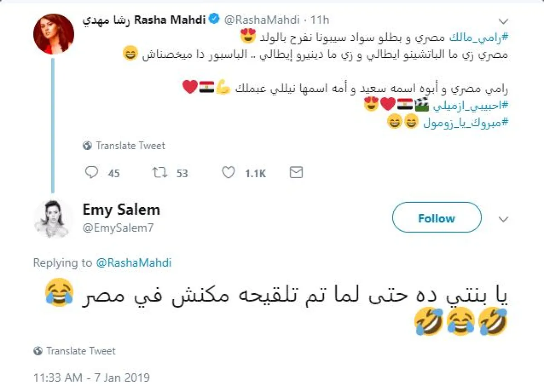Open Rasha Mahdi's profile picture
544x392 pixels.
(x=53, y=34)
